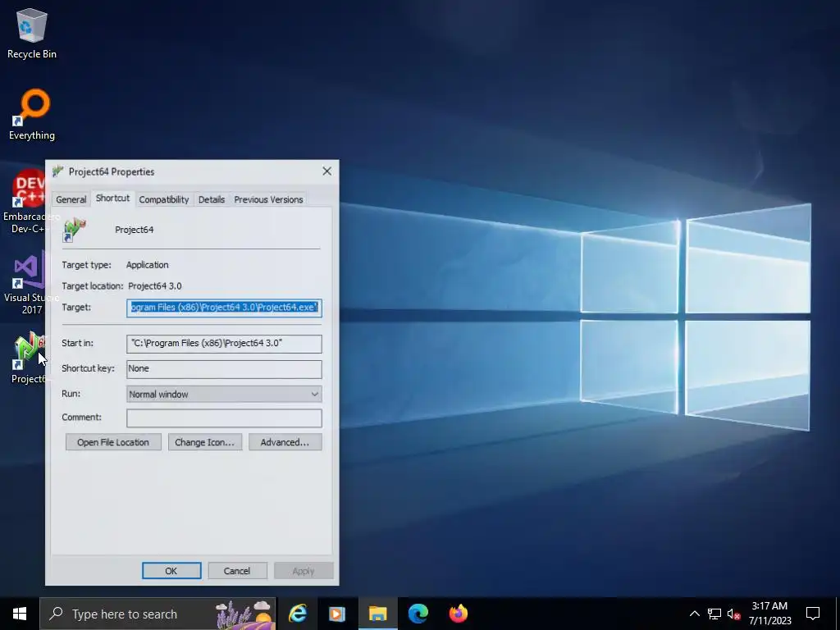Viewport: 840px width, 630px height.
Task: Open the Previous Versions tab
Action: tap(268, 199)
